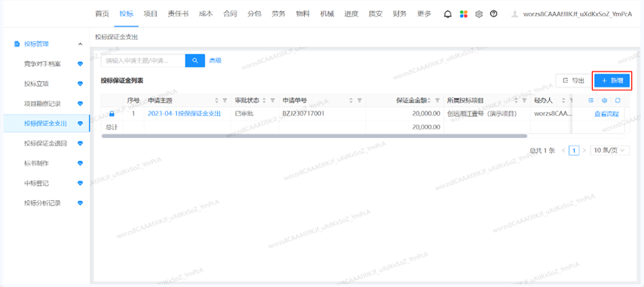This screenshot has height=287, width=644.
Task: Open the 劳务 top menu
Action: (x=279, y=14)
